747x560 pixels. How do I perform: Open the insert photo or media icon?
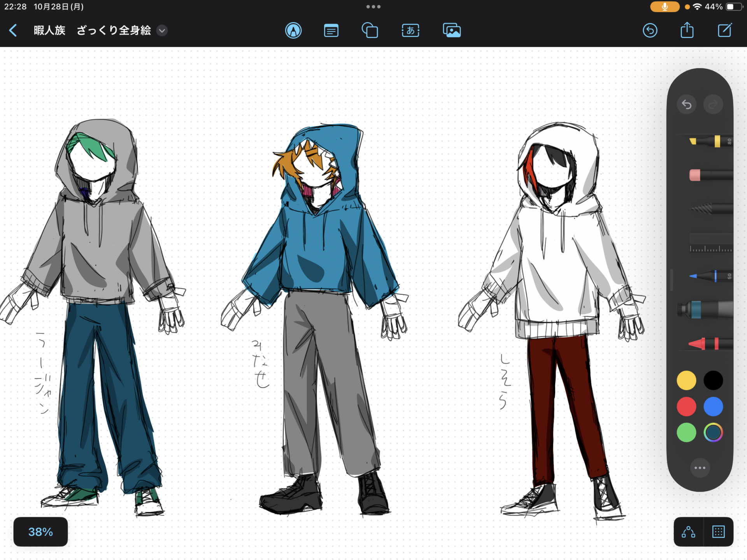(452, 30)
